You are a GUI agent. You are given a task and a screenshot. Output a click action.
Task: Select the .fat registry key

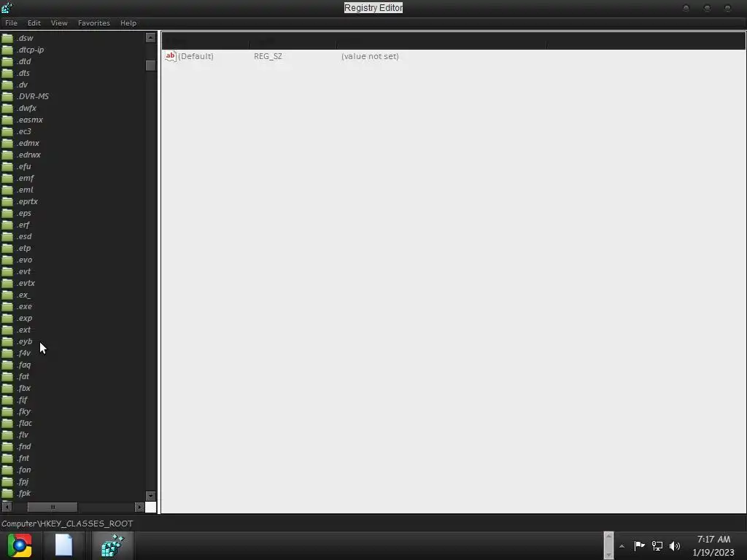point(23,376)
